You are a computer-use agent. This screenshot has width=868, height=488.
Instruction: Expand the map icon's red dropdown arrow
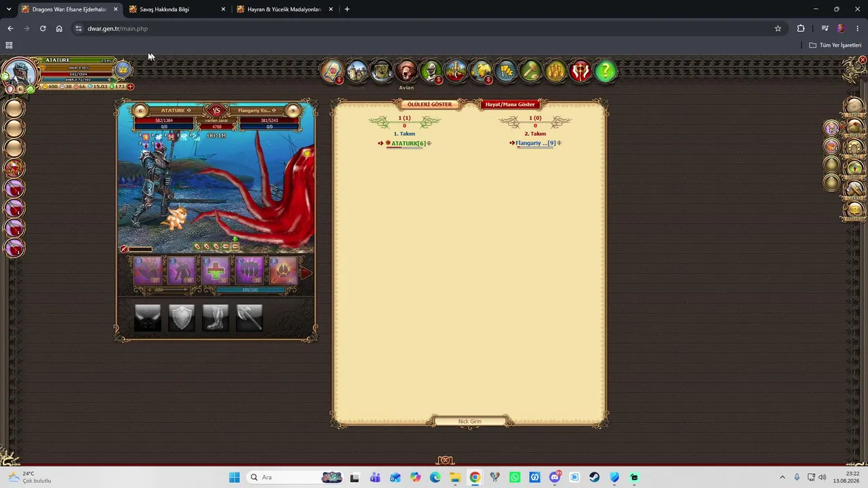[x=339, y=80]
